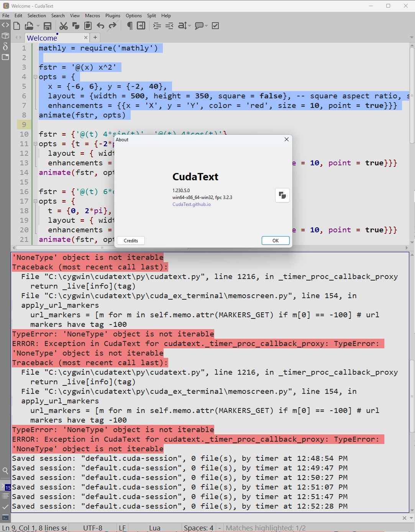Click the Redo arrow icon
This screenshot has height=532, width=415.
click(112, 26)
